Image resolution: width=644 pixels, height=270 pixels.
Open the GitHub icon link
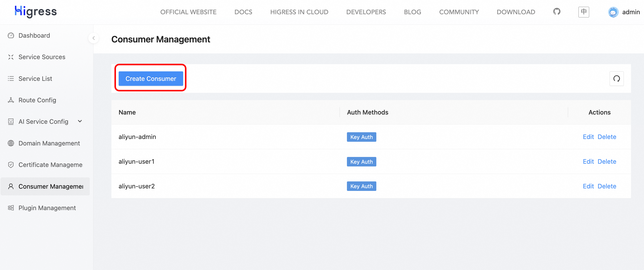(x=557, y=12)
